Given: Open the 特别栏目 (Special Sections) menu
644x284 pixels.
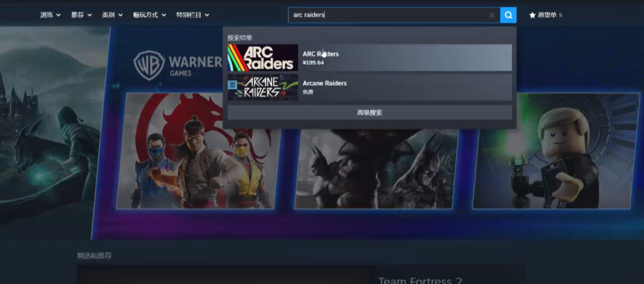Looking at the screenshot, I should (x=192, y=14).
